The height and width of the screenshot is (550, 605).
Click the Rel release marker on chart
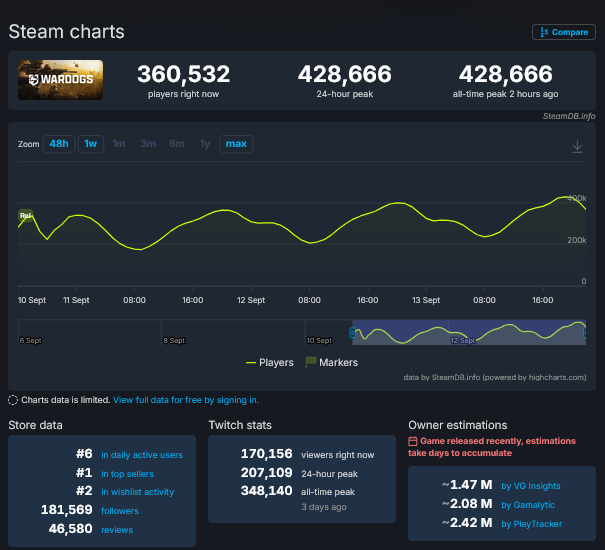pos(25,215)
